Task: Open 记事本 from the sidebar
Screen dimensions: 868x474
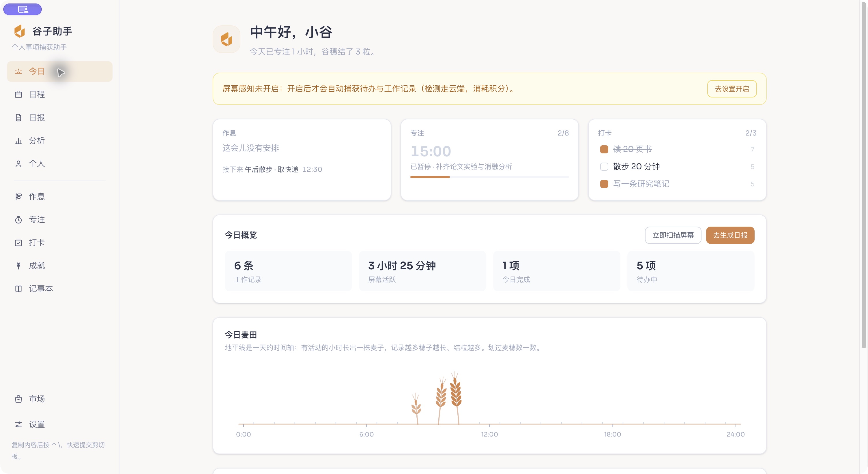Action: pyautogui.click(x=60, y=289)
